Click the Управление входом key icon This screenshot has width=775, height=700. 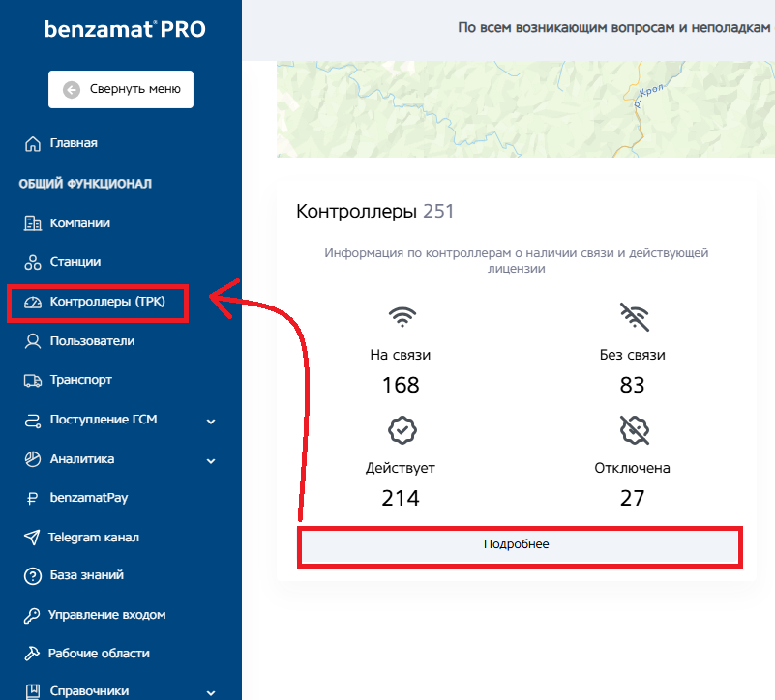click(32, 616)
